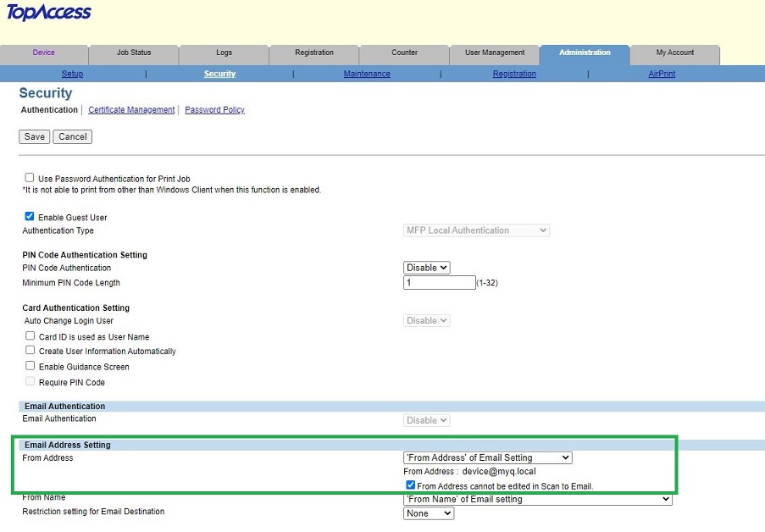Open the Logs tab
This screenshot has width=765, height=532.
223,54
